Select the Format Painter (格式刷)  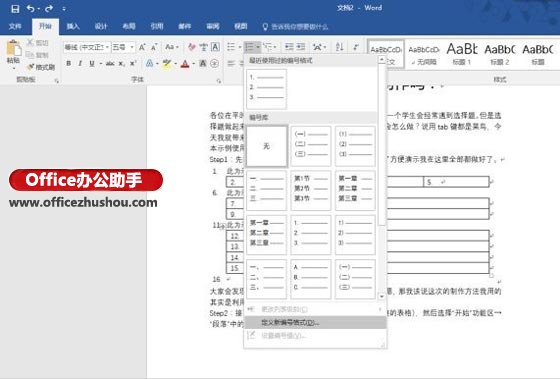tap(41, 67)
